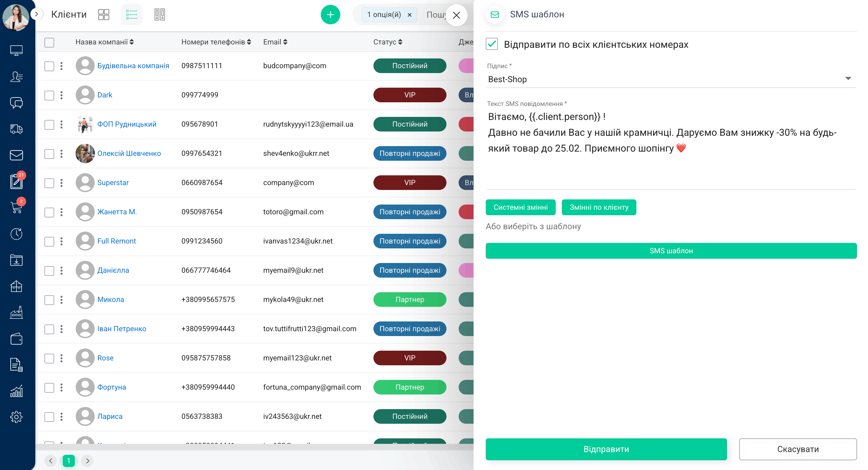This screenshot has height=470, width=868.
Task: Open the chats section in the sidebar
Action: (x=16, y=103)
